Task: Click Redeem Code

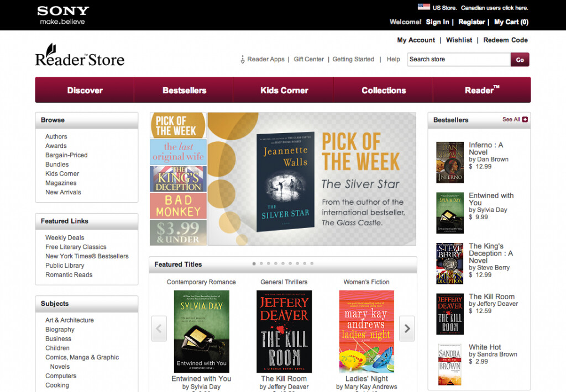Action: (x=505, y=40)
